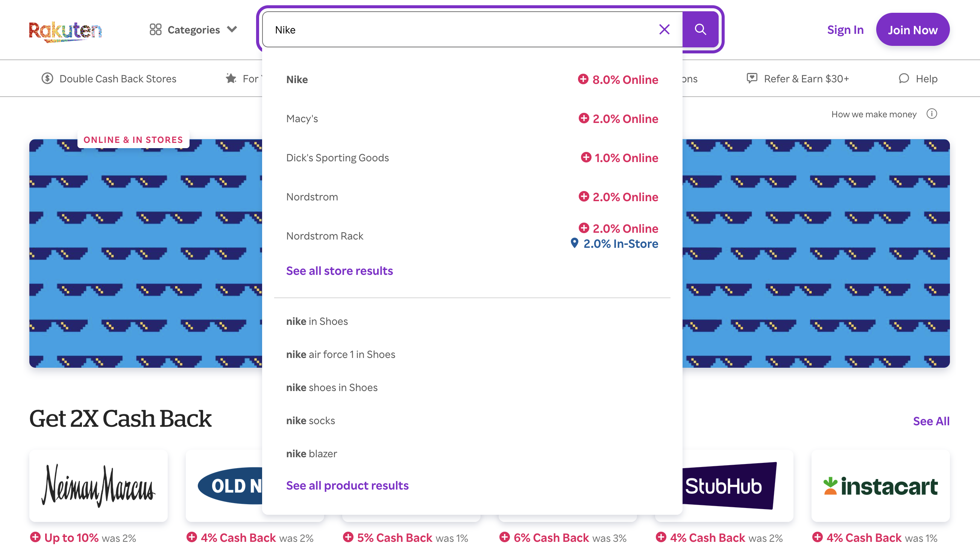
Task: Click 5% Cash Back was 1% offer
Action: [405, 538]
